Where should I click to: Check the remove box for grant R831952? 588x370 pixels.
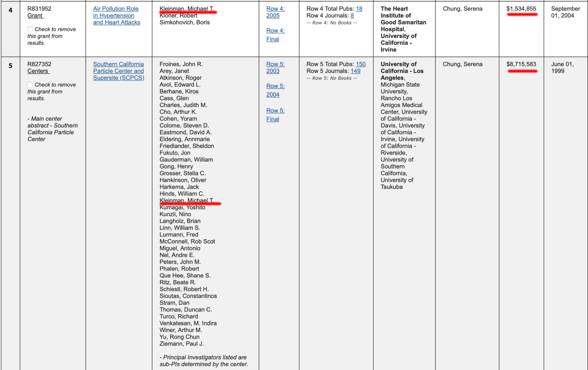[x=30, y=29]
